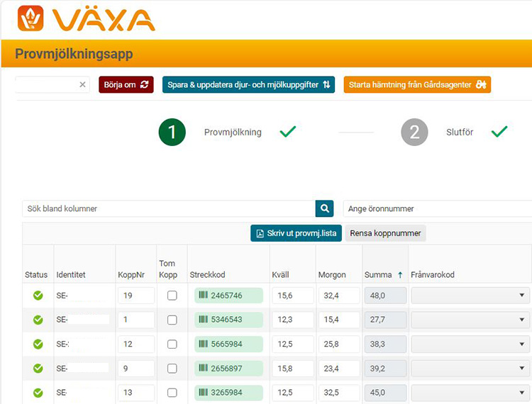Sort by Streckkod column header
This screenshot has height=404, width=532.
pyautogui.click(x=207, y=274)
